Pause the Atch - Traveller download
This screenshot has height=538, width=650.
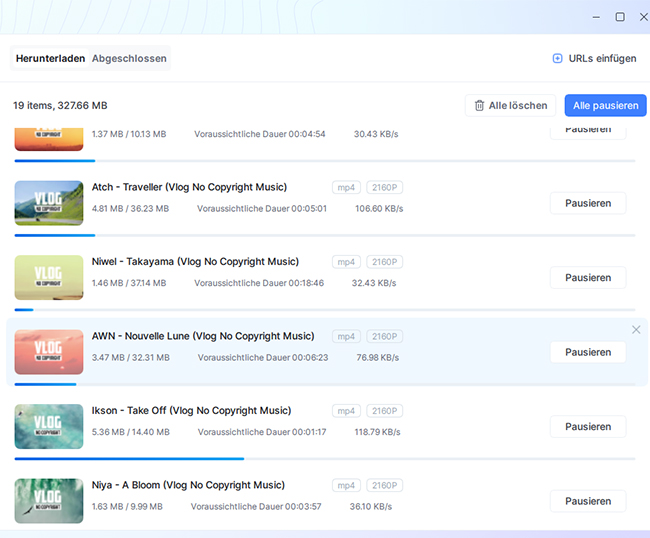587,203
